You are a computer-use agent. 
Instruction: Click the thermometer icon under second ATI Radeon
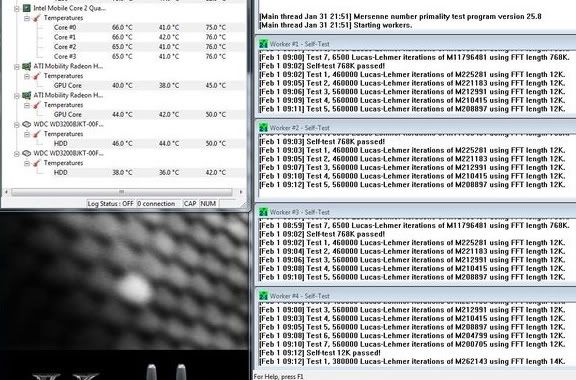(x=37, y=105)
